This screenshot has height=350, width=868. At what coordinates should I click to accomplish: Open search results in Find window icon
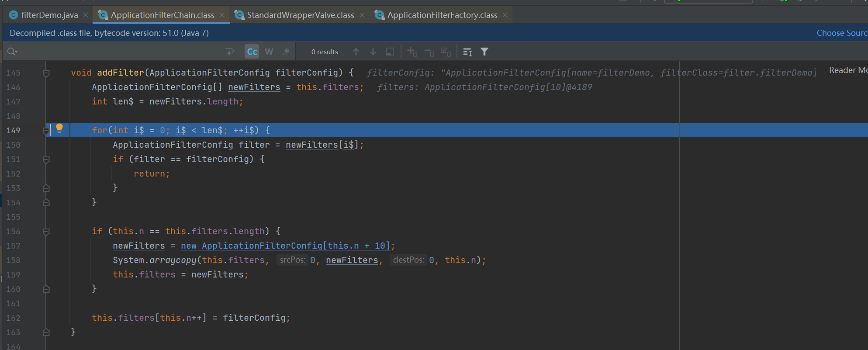pyautogui.click(x=467, y=52)
